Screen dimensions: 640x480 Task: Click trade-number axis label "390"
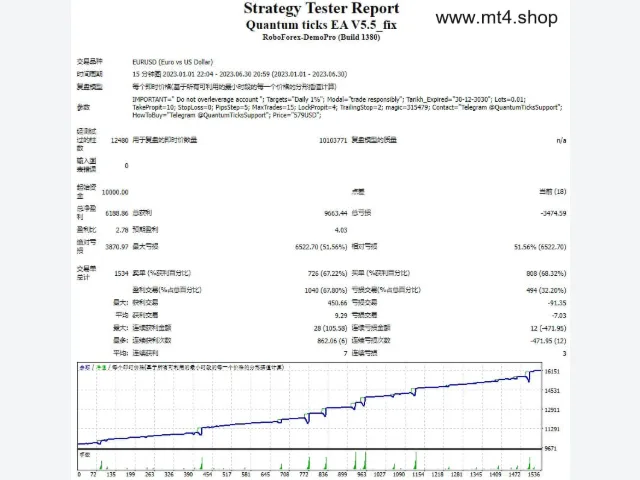(x=188, y=474)
